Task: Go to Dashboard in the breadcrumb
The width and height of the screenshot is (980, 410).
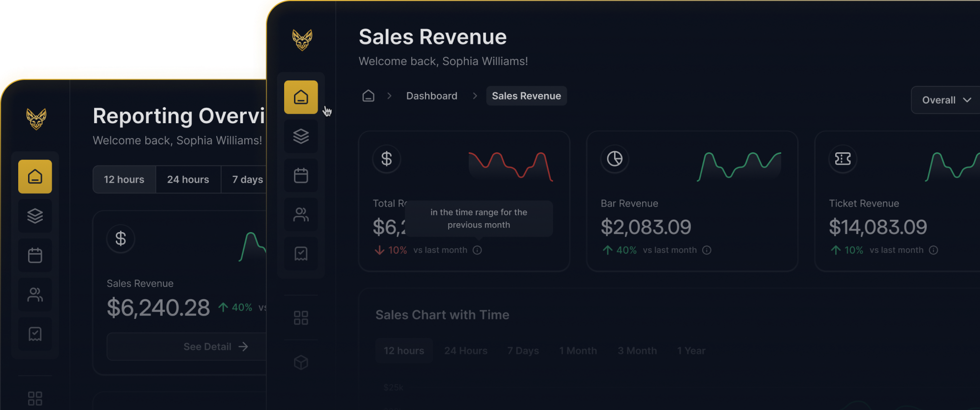Action: point(431,96)
